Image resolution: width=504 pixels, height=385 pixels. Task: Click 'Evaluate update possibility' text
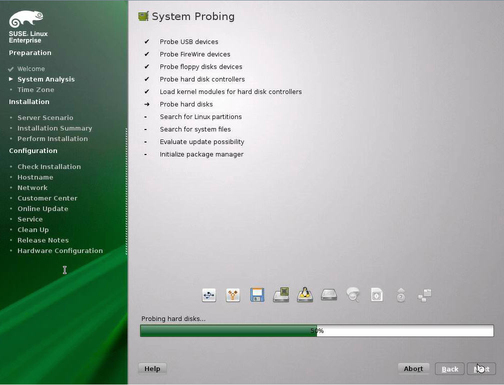click(x=202, y=142)
